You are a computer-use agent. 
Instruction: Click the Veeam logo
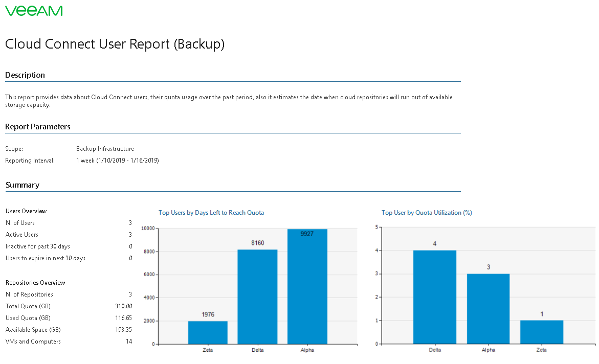coord(34,11)
